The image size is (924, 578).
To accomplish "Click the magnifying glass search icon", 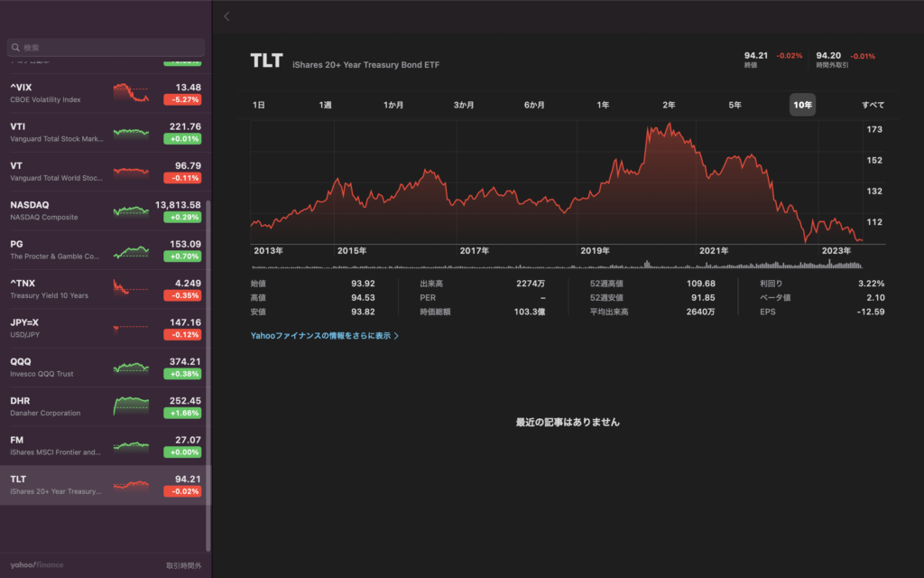I will point(16,48).
